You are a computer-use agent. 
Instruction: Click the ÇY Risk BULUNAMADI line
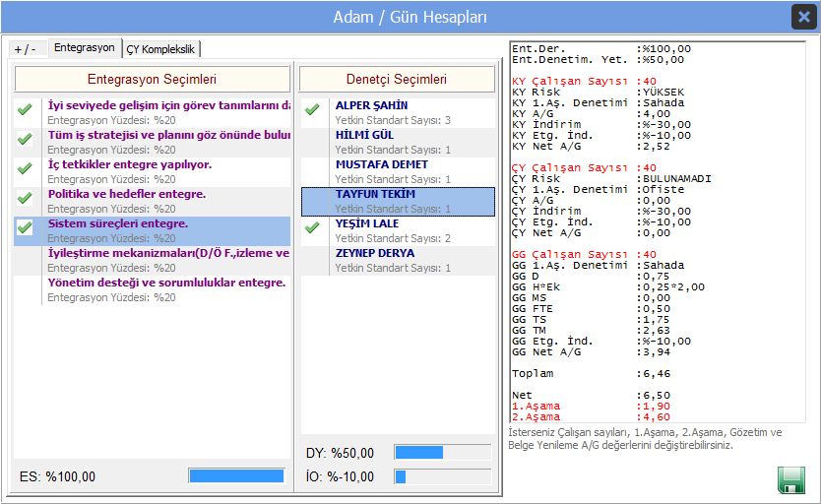[611, 179]
